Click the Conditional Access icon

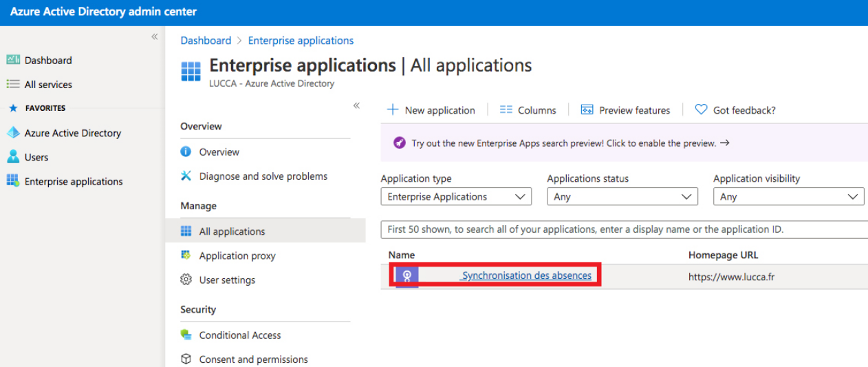coord(186,335)
